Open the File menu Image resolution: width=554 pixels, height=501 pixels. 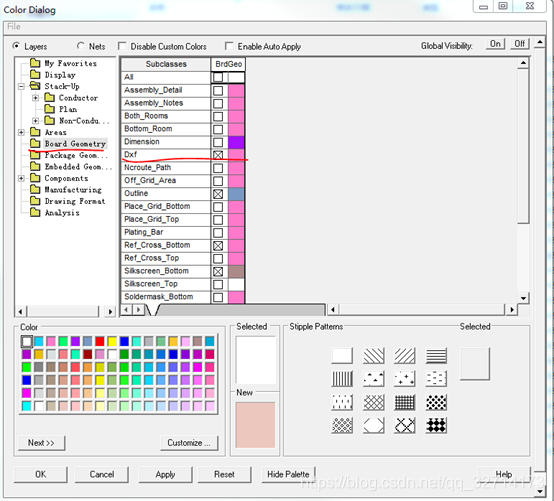point(14,26)
